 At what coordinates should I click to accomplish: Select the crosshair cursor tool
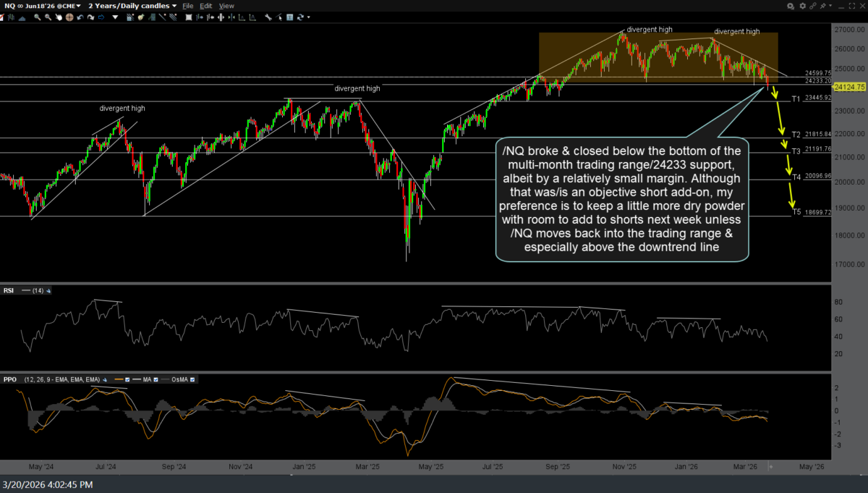click(69, 17)
